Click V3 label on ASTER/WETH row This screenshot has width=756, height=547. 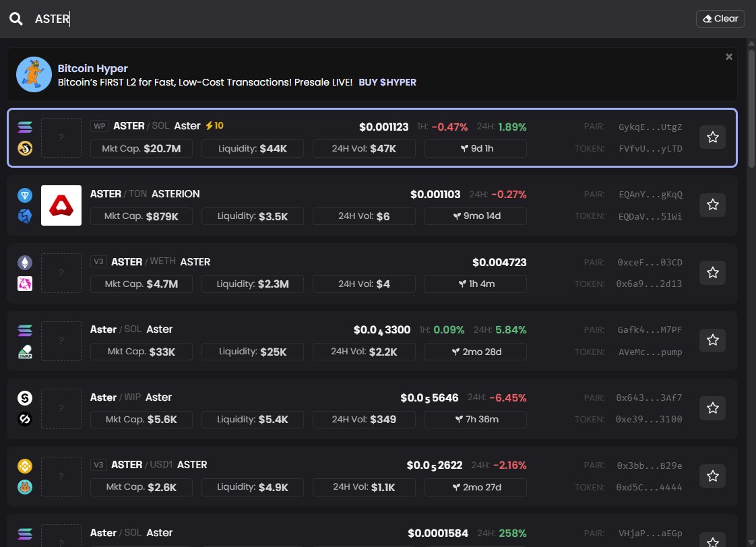(98, 261)
